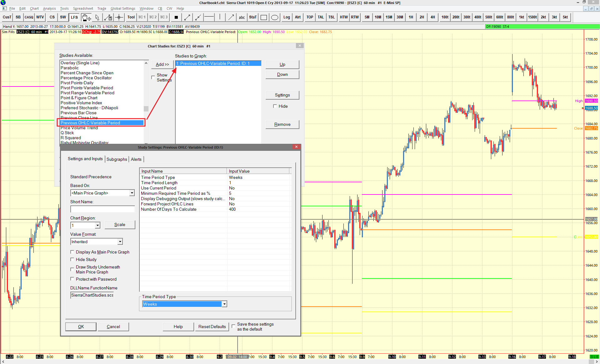
Task: Click the Up button
Action: (x=282, y=64)
